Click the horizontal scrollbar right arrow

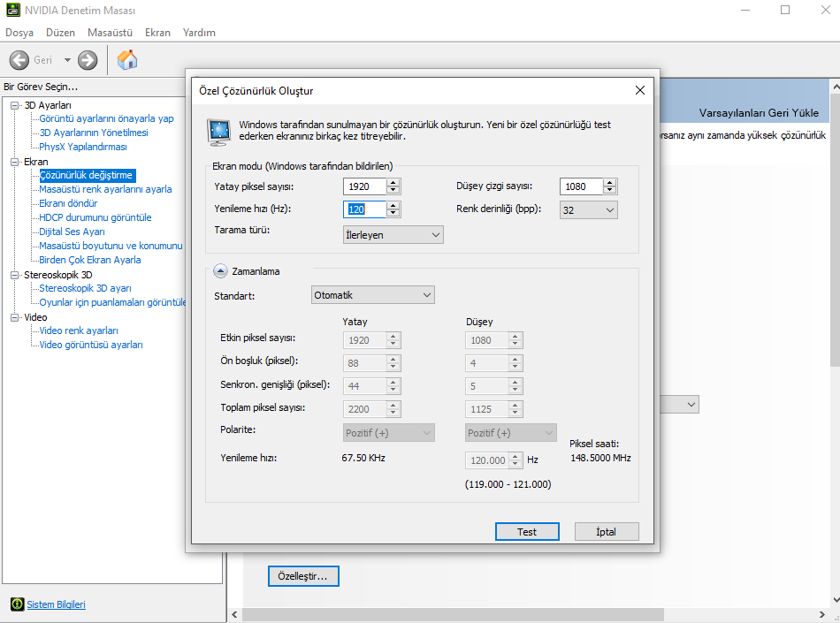(822, 615)
